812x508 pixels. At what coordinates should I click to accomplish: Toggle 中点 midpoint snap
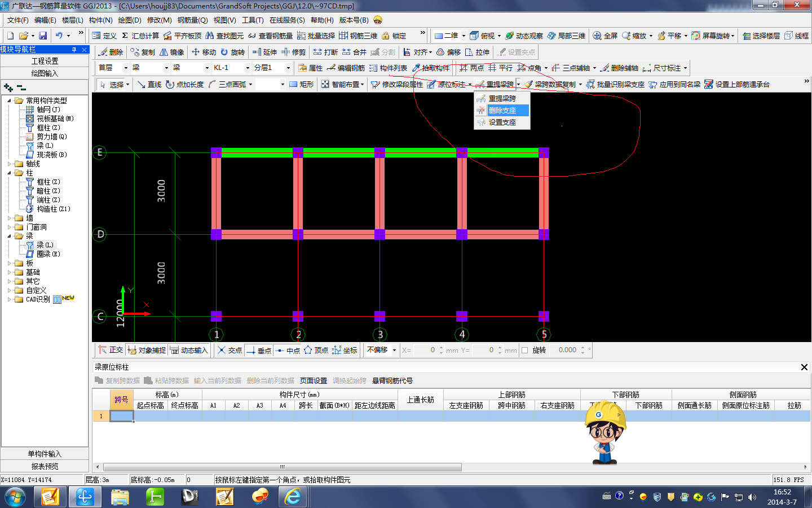click(x=288, y=350)
